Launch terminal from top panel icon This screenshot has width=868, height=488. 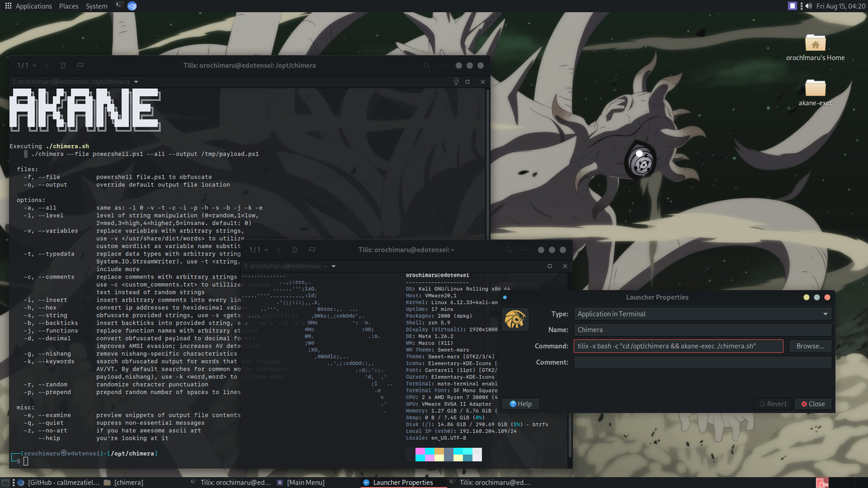(x=119, y=6)
